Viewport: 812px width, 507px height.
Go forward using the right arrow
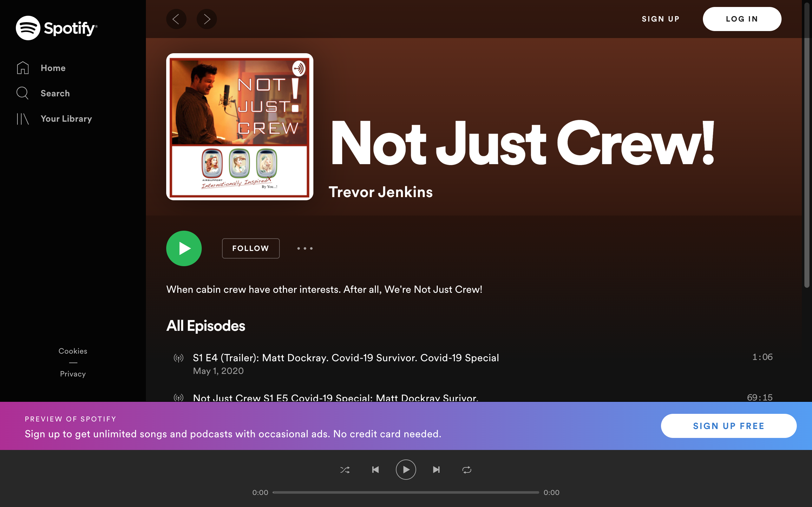tap(207, 19)
